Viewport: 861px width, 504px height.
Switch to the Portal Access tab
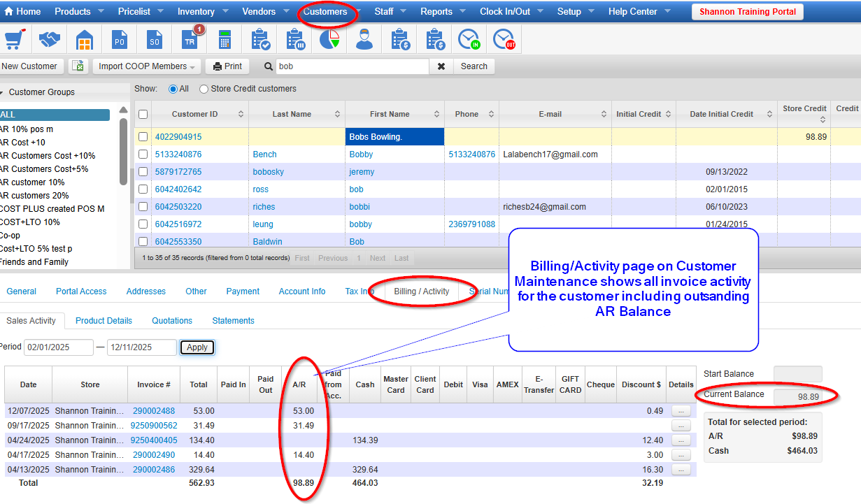pos(81,291)
